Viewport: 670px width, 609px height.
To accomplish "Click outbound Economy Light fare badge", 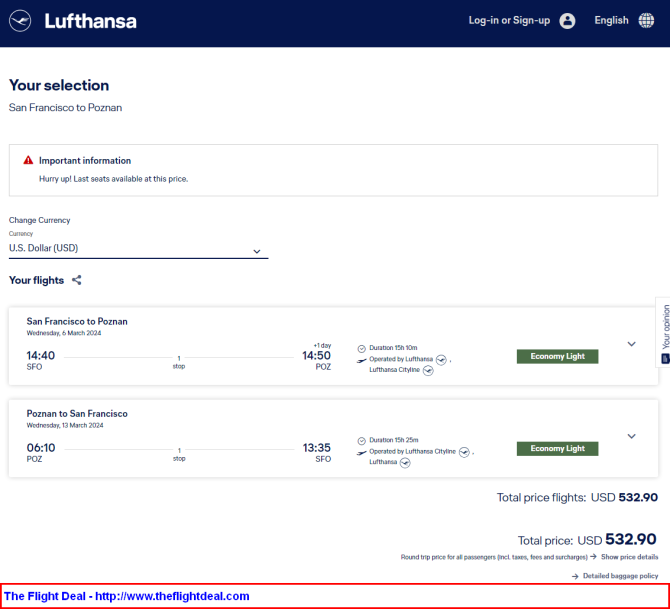I will coord(557,356).
